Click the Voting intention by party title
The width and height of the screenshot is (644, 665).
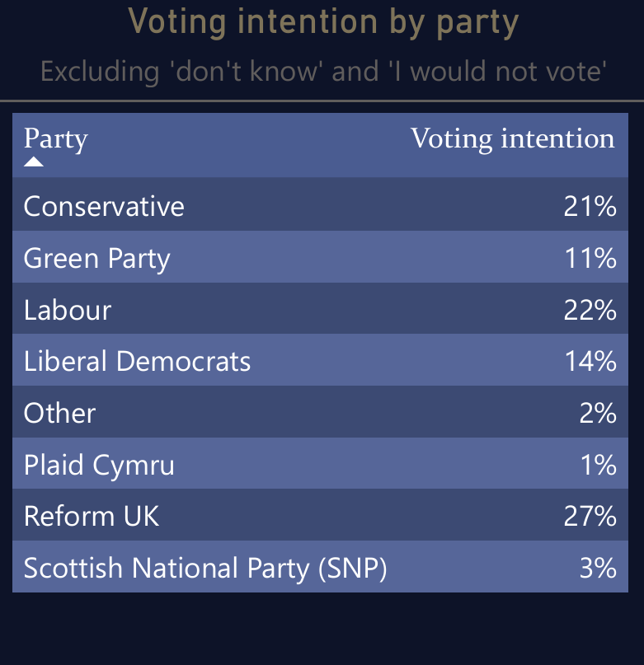pyautogui.click(x=323, y=23)
